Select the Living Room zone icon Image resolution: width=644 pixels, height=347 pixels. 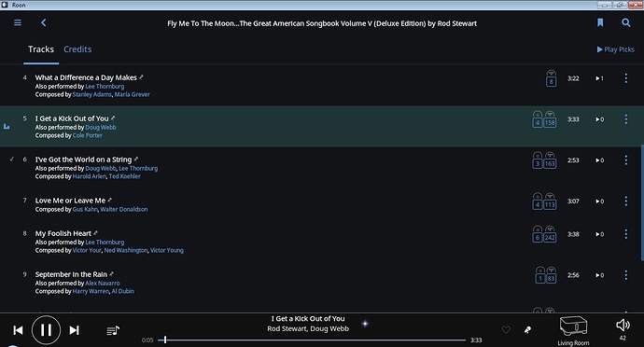573,326
